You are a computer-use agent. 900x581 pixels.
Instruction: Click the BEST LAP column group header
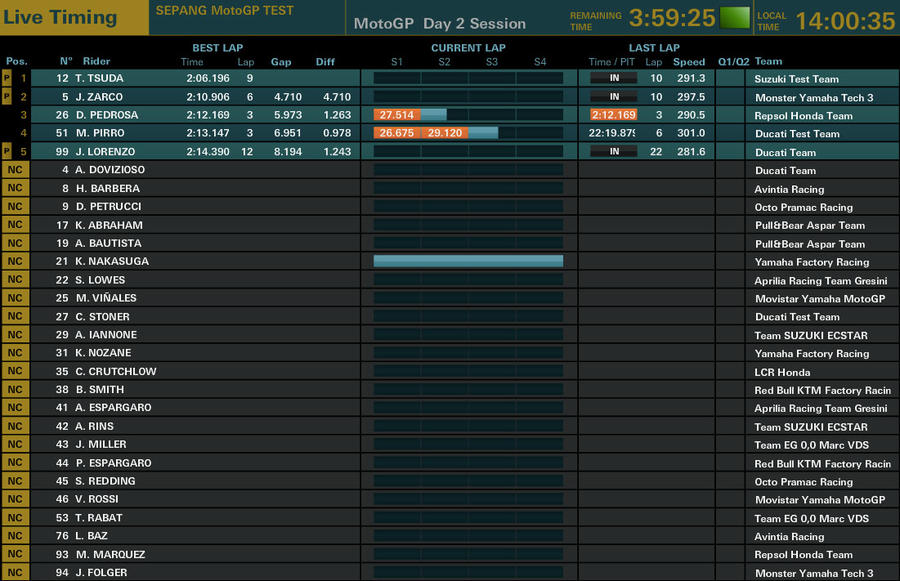tap(218, 48)
